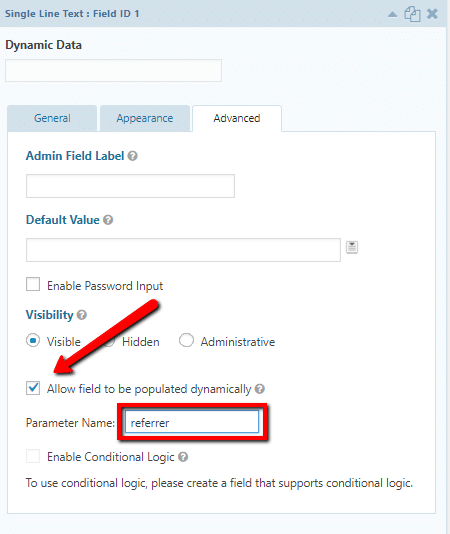Open the Advanced tab
Screen dimensions: 450x534
pyautogui.click(x=237, y=119)
